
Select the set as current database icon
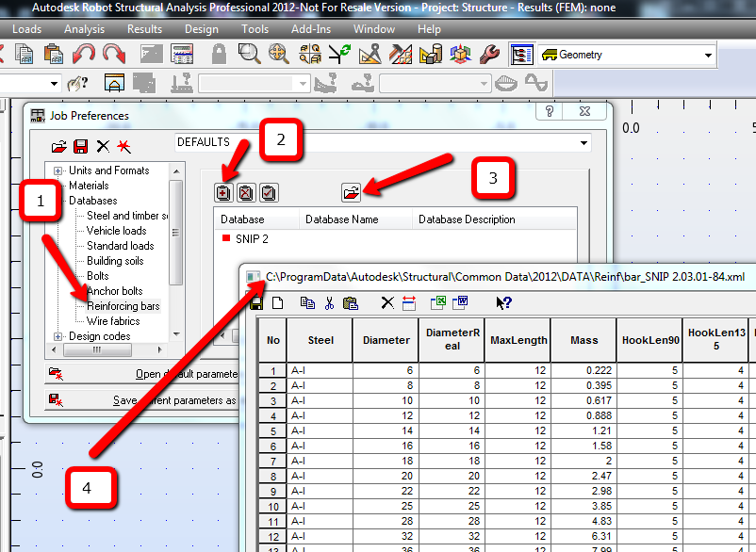click(x=269, y=192)
